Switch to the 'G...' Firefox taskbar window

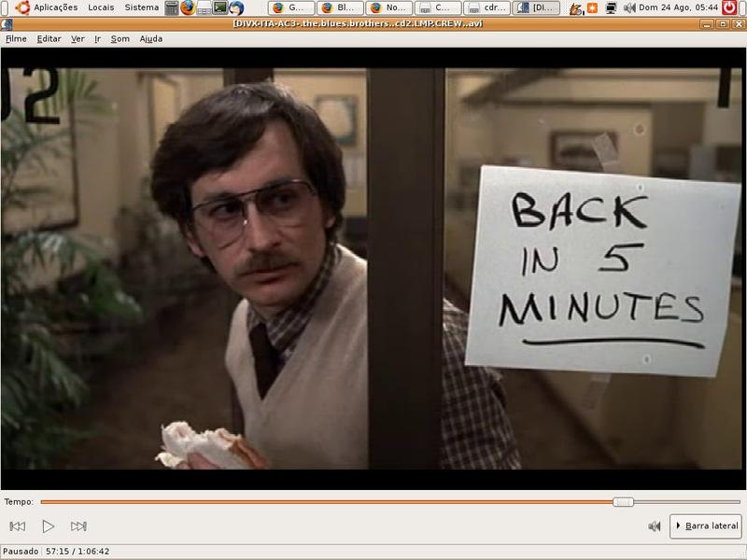click(291, 7)
